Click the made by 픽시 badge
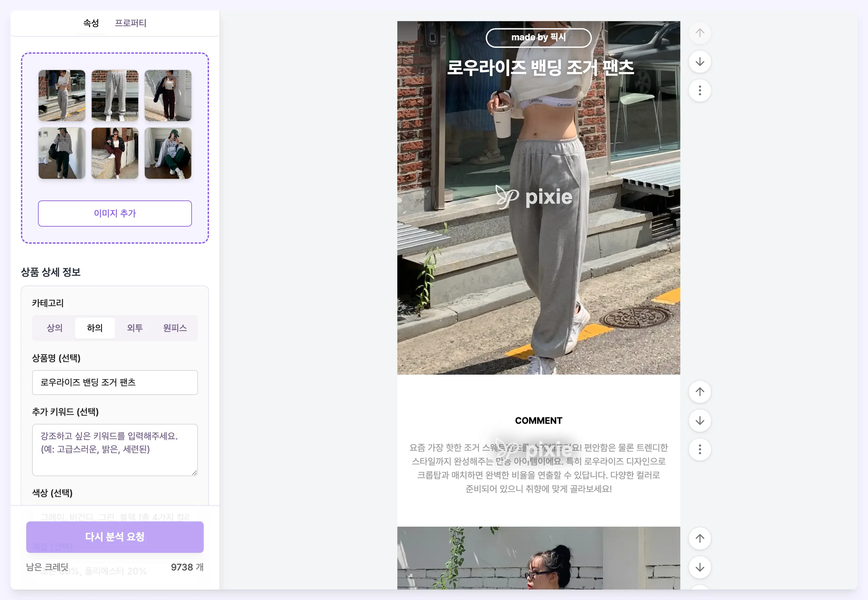Viewport: 868px width, 600px height. (x=538, y=38)
